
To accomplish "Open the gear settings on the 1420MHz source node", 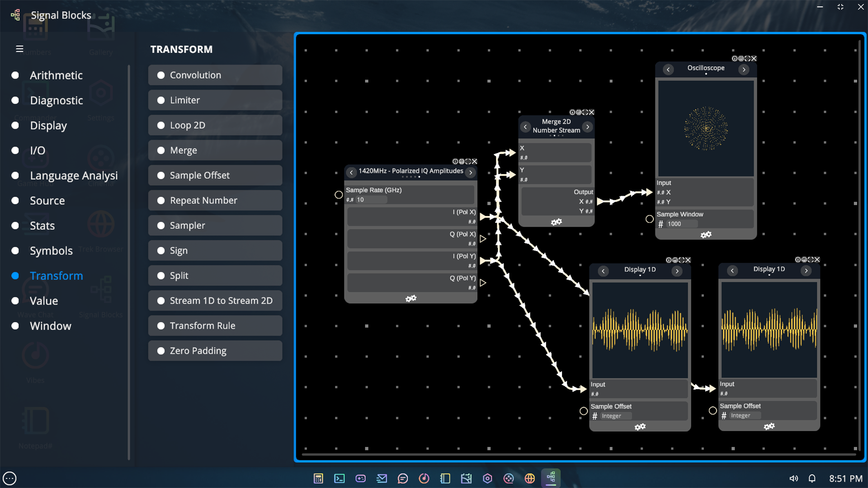I will coord(410,298).
